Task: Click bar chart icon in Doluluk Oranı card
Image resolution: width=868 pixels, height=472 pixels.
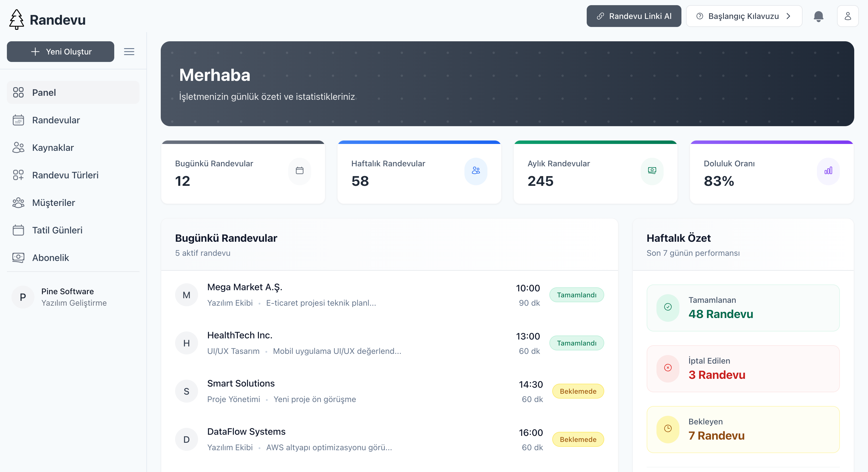Action: click(x=828, y=171)
